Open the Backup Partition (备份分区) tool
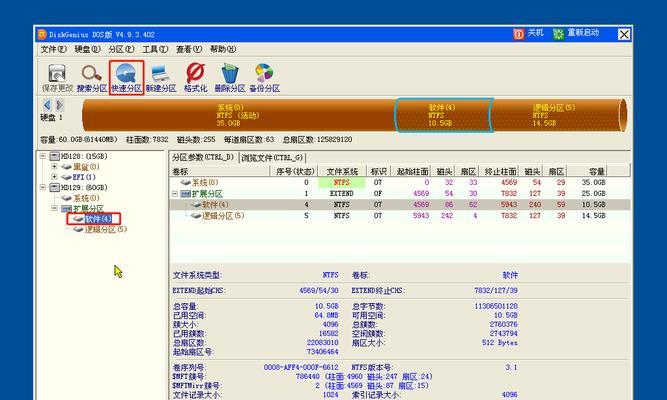This screenshot has width=667, height=400. pos(264,78)
